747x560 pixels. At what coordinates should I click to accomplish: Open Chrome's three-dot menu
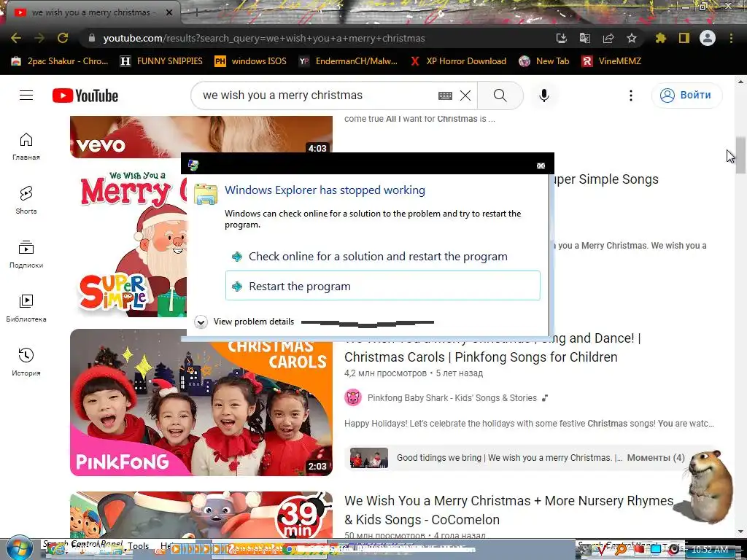coord(731,38)
